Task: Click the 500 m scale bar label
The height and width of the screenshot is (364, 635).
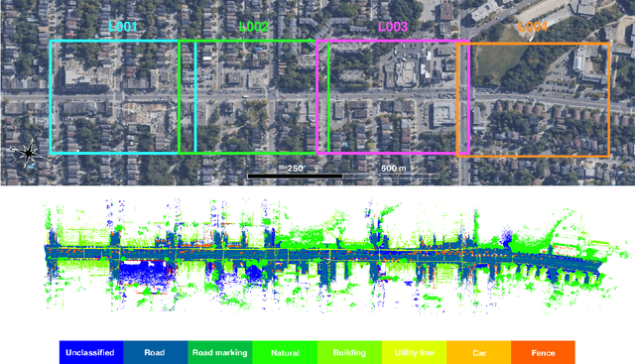Action: click(x=393, y=168)
